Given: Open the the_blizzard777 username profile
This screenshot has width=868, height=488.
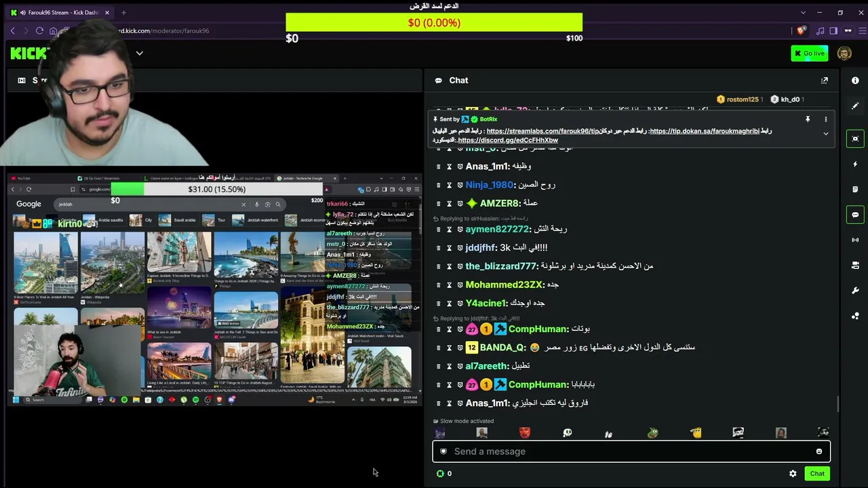Looking at the screenshot, I should click(x=501, y=266).
